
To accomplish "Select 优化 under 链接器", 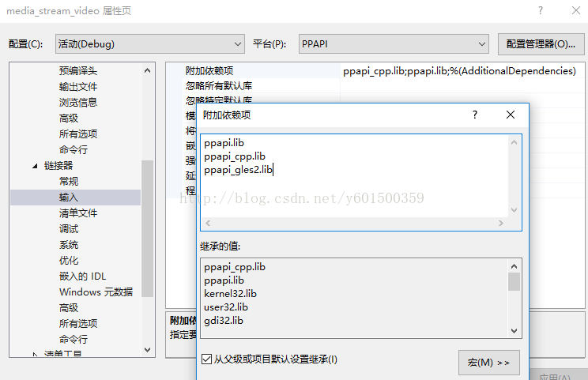I will tap(69, 261).
